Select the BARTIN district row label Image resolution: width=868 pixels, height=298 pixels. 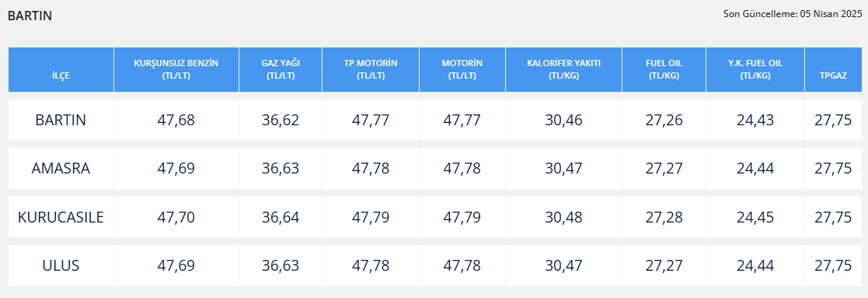coord(61,120)
